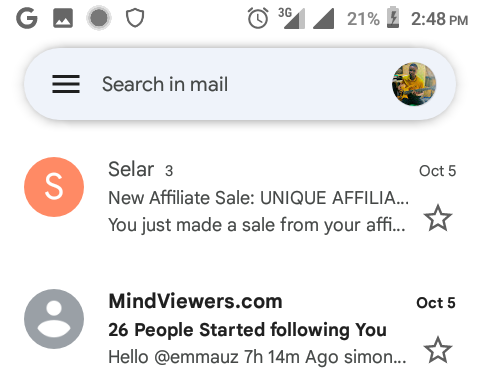Screen dimensions: 480x374
Task: Tap the shield notification icon
Action: pyautogui.click(x=135, y=18)
